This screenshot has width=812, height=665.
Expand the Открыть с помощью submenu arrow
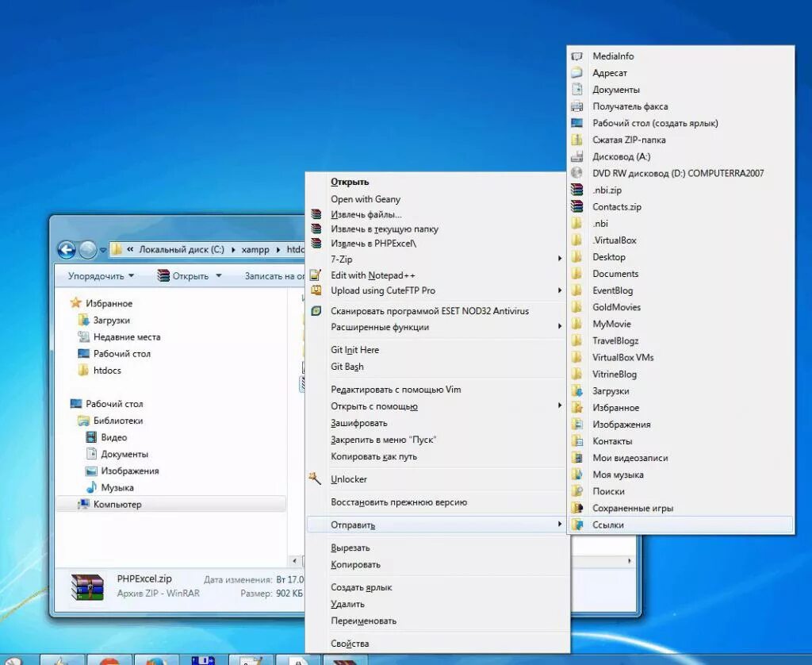[560, 406]
